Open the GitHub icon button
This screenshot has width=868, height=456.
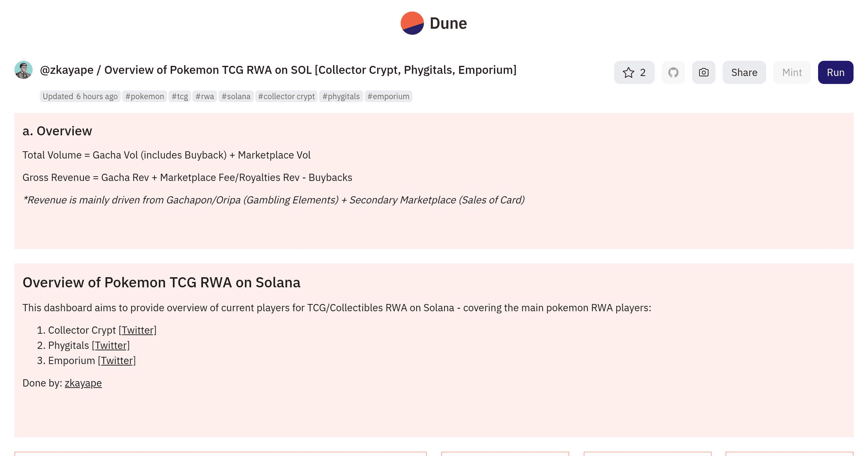pos(673,72)
